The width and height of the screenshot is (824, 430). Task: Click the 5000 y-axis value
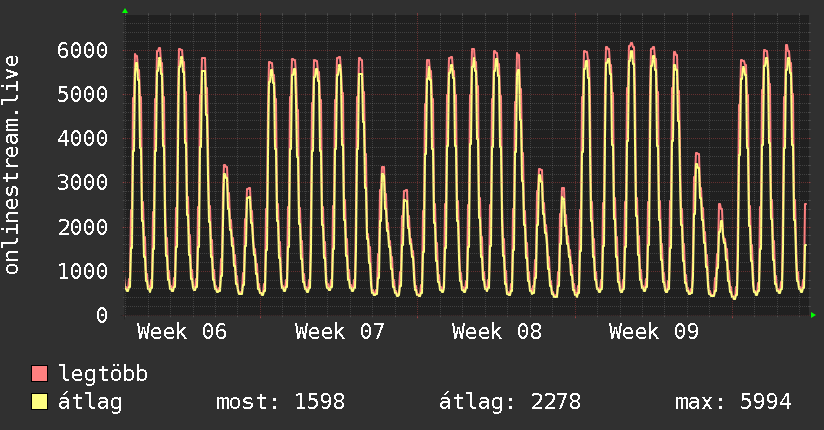coord(83,94)
